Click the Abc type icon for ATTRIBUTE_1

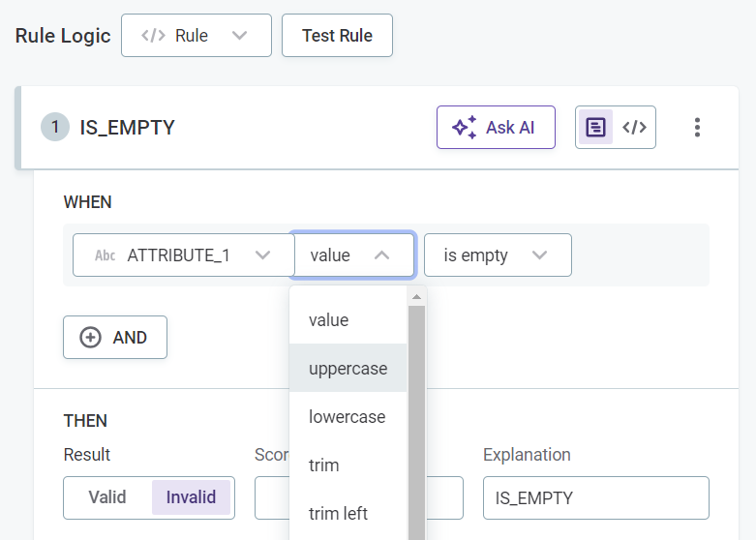tap(106, 255)
